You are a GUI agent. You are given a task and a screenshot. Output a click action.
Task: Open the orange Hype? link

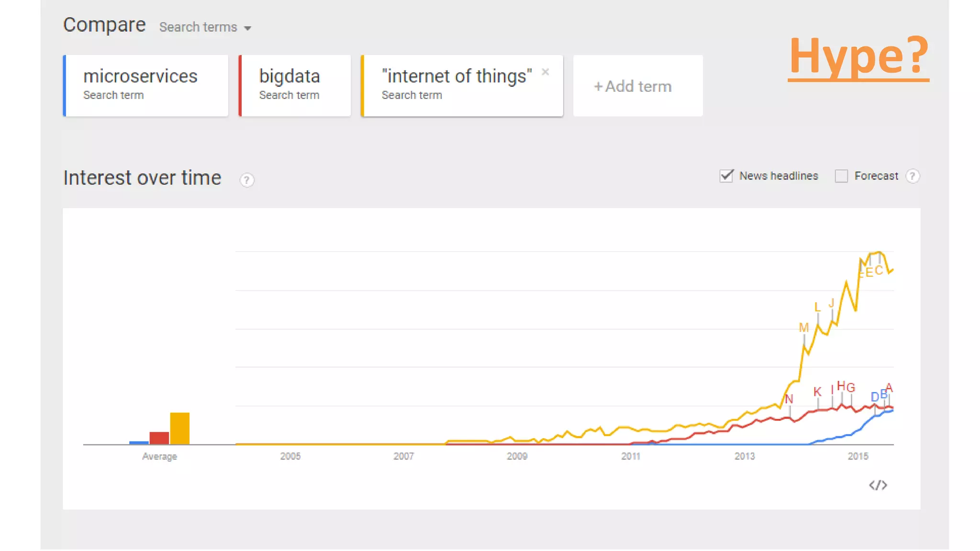coord(858,56)
